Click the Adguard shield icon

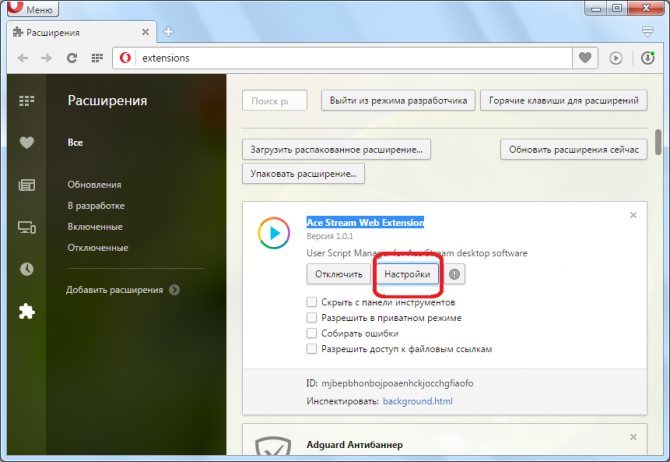(273, 447)
